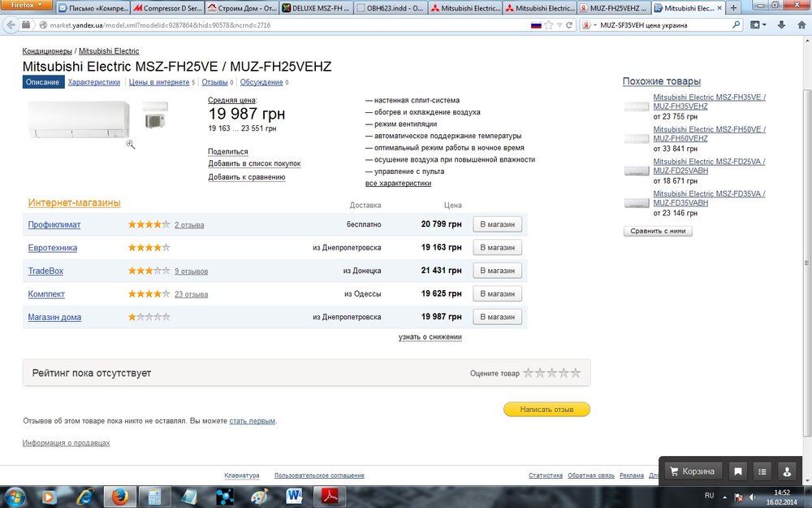
Task: Open Internet Explorer from the taskbar
Action: pos(84,497)
